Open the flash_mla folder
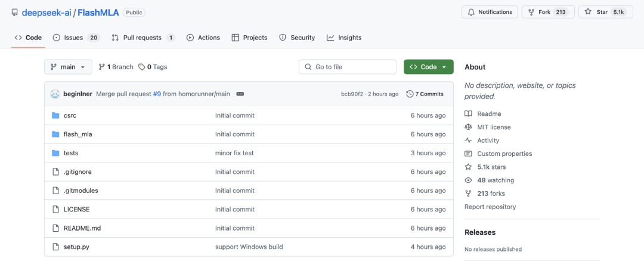The image size is (644, 261). click(78, 134)
